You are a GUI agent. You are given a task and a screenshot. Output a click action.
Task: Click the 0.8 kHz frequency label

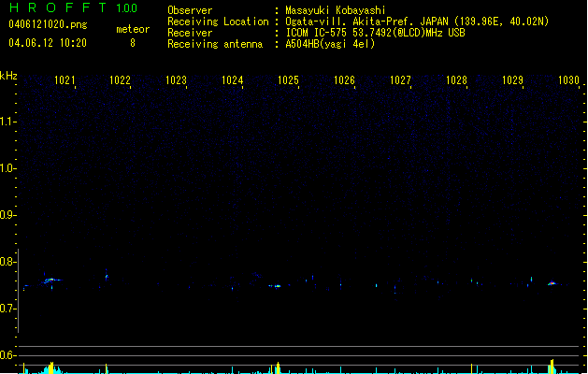coord(7,262)
